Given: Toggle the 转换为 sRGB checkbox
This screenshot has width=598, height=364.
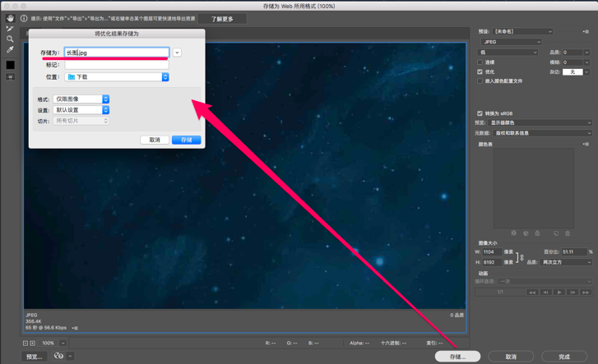Looking at the screenshot, I should tap(480, 113).
